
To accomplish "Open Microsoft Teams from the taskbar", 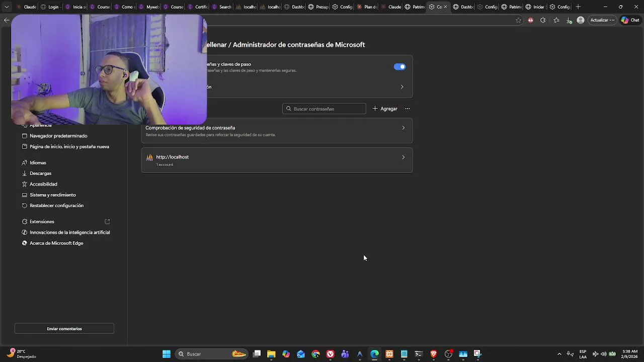I will [x=345, y=354].
